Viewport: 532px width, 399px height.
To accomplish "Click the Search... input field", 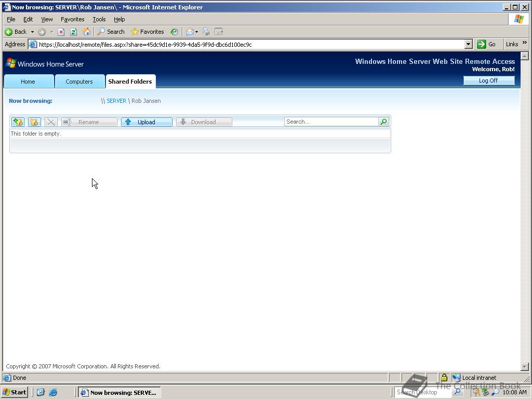I will click(331, 122).
